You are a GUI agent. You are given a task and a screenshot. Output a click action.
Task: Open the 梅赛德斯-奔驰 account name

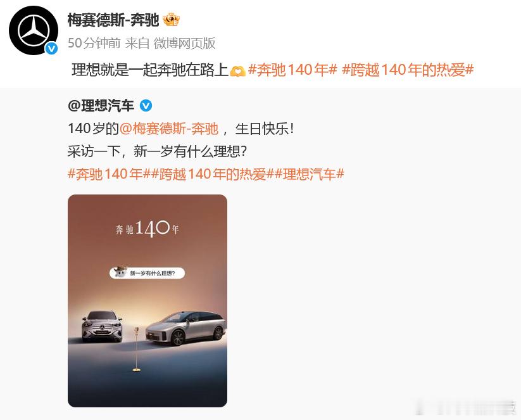pos(113,20)
